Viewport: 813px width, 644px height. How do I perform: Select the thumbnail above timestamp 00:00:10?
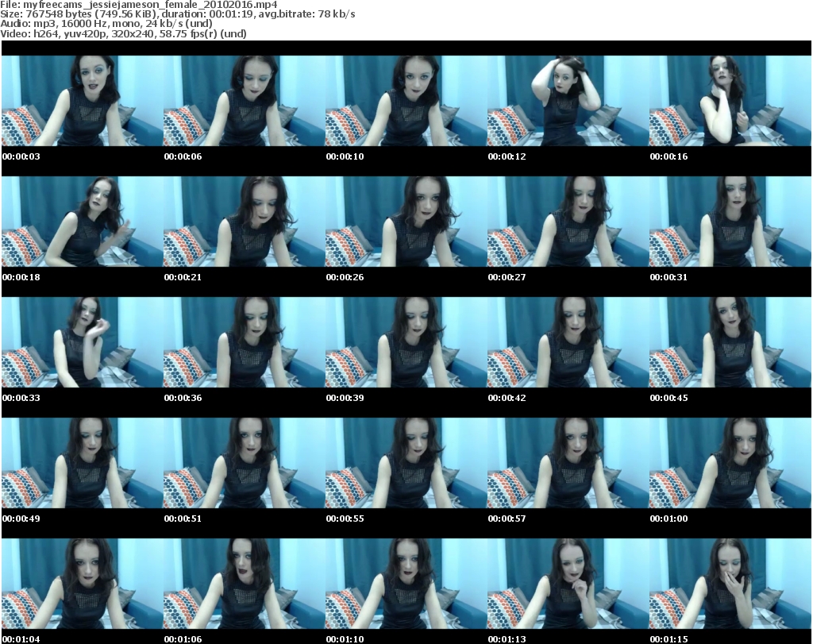[406, 101]
